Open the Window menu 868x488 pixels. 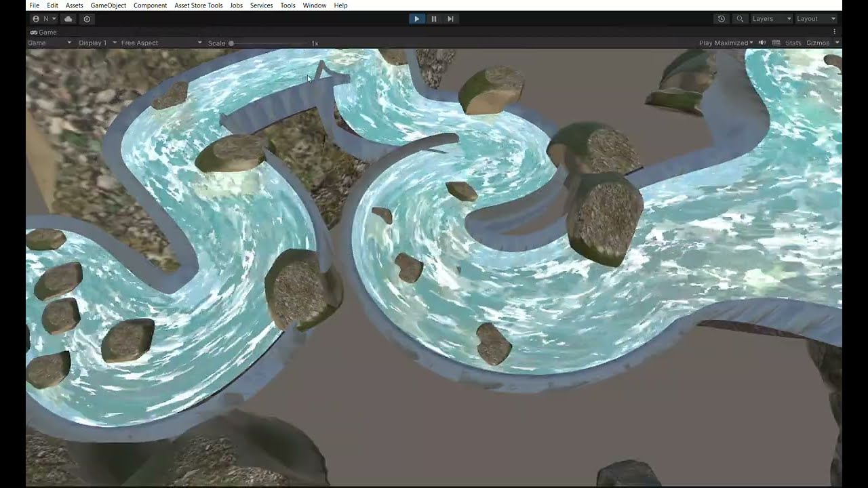click(x=315, y=5)
